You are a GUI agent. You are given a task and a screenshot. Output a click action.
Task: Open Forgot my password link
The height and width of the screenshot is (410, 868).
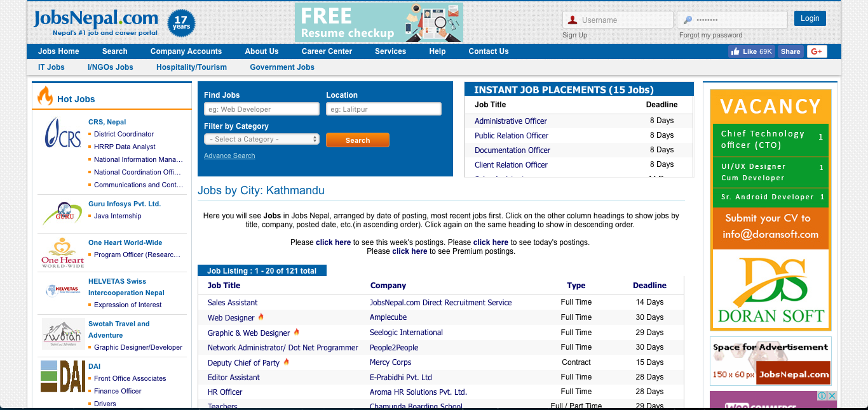tap(710, 35)
